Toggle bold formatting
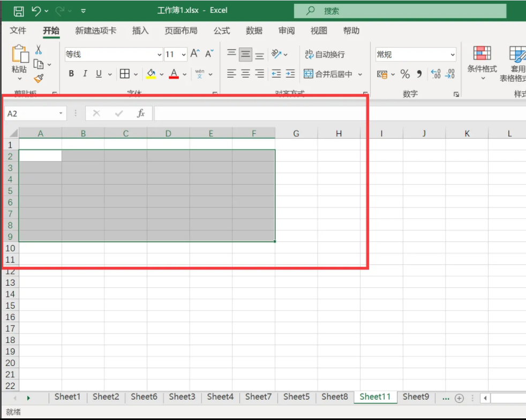The image size is (526, 420). pos(71,74)
